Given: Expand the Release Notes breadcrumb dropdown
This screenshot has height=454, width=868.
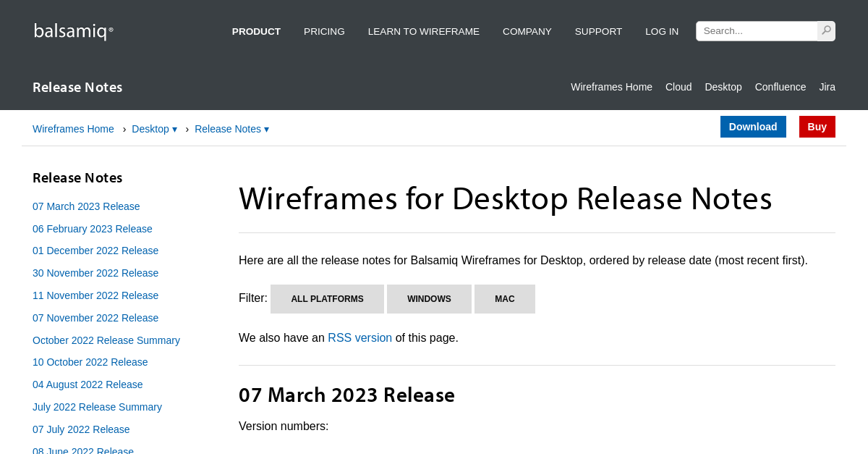Looking at the screenshot, I should [x=231, y=129].
